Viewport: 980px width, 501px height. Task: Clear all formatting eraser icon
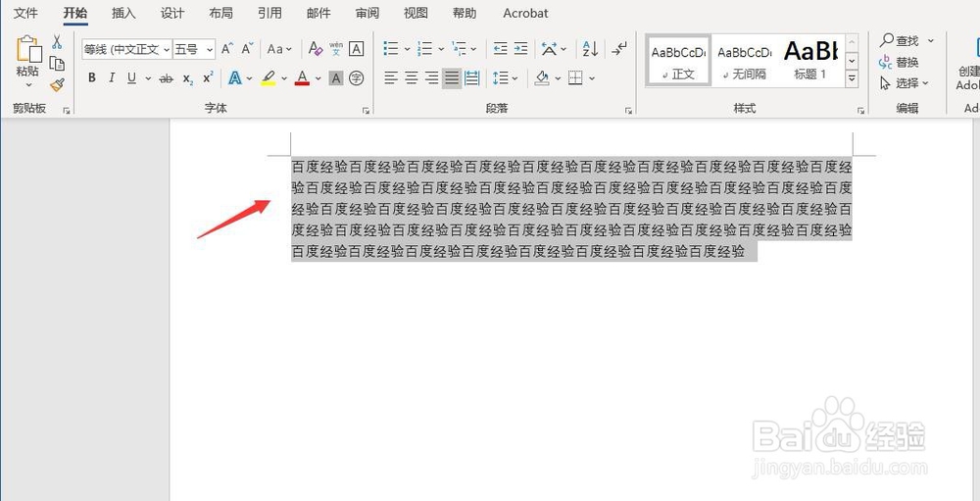click(316, 49)
